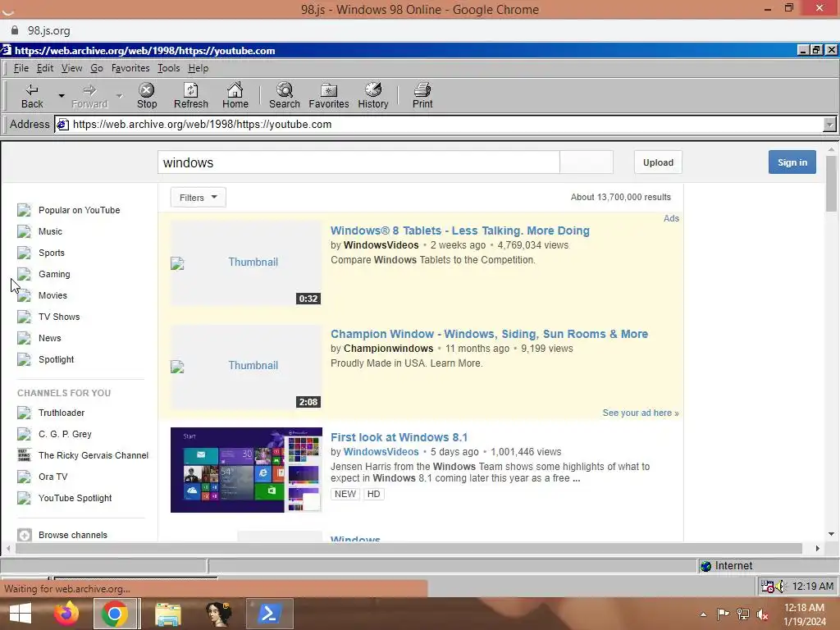Click the vertical scrollbar down arrow
The image size is (840, 630).
coord(831,533)
